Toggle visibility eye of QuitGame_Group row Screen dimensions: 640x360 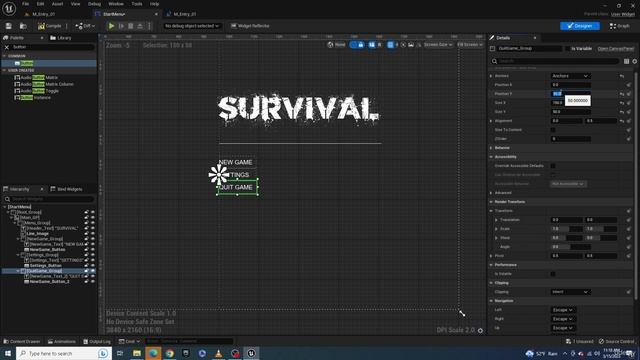click(93, 271)
